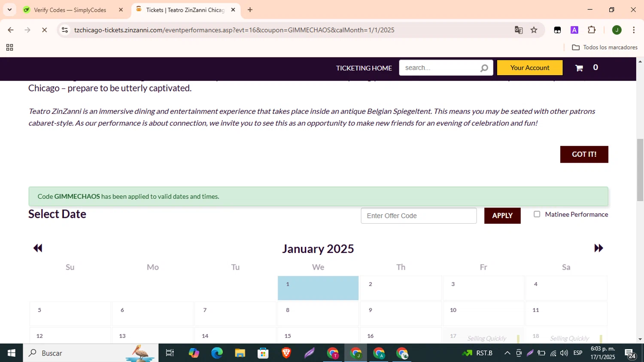This screenshot has height=362, width=644.
Task: Open the Chrome three-dot menu
Action: [634, 30]
